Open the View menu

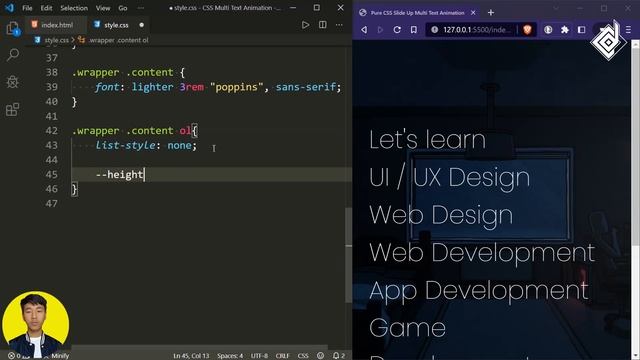(103, 8)
